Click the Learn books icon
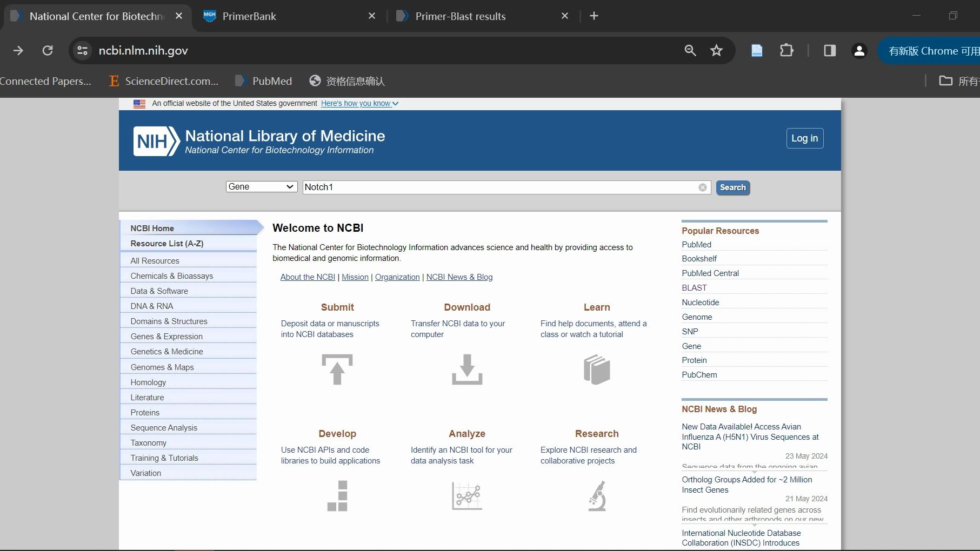Image resolution: width=980 pixels, height=551 pixels. [x=597, y=369]
